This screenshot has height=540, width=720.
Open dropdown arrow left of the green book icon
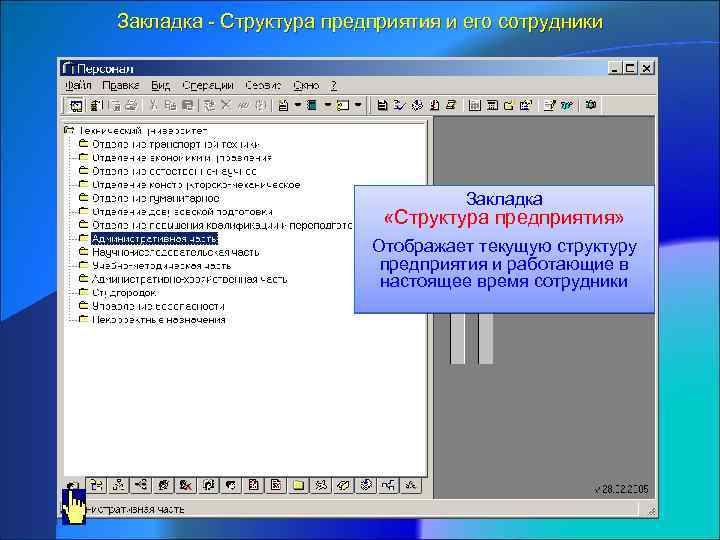(x=298, y=105)
